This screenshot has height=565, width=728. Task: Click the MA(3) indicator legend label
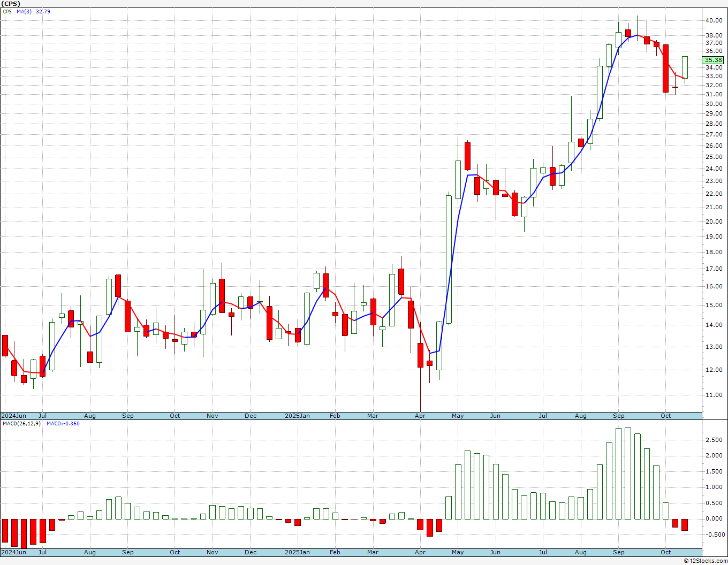[x=24, y=11]
